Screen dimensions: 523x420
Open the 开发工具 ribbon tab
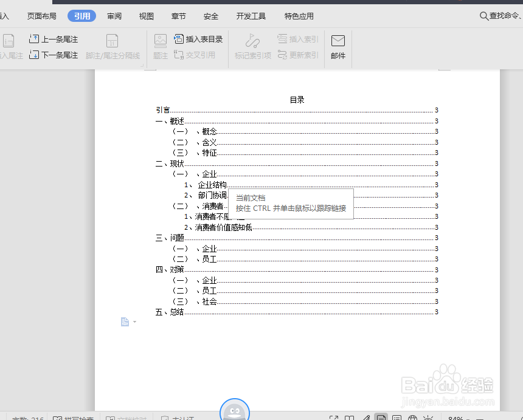coord(250,16)
